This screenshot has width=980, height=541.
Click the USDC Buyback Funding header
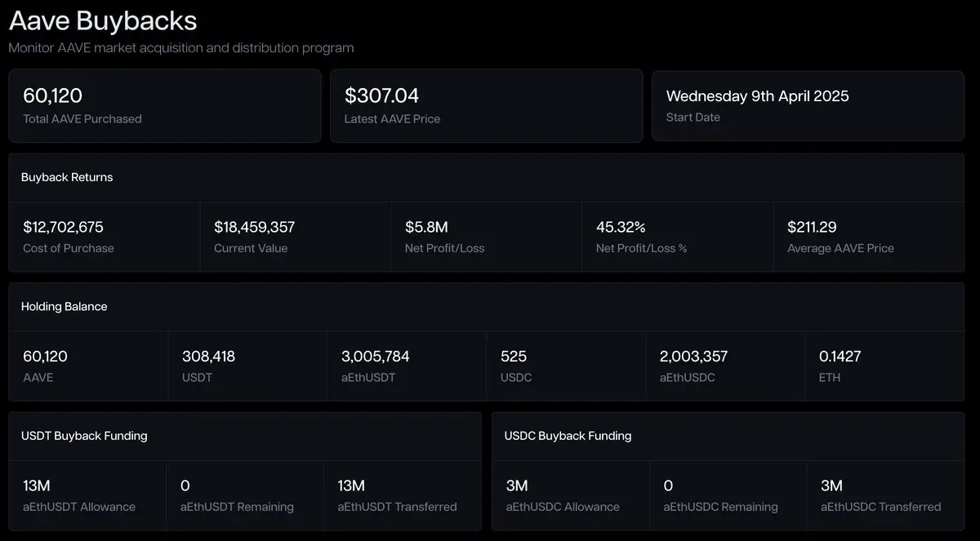(x=568, y=436)
